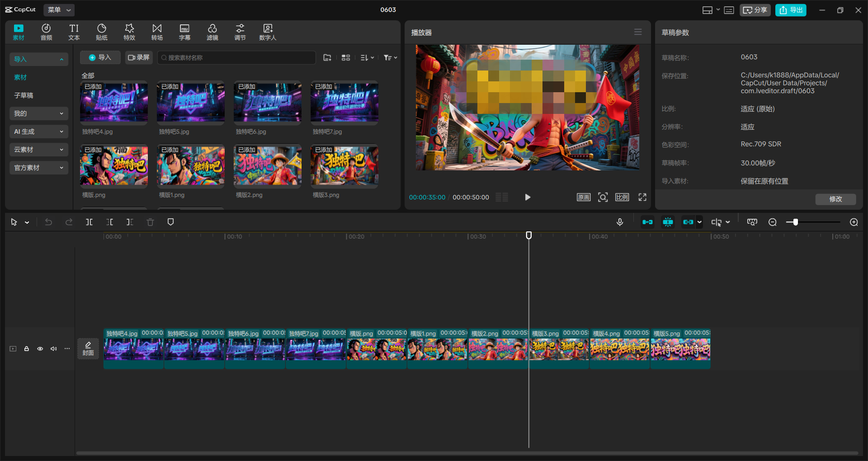
Task: Click the voiceover microphone icon
Action: pyautogui.click(x=620, y=222)
